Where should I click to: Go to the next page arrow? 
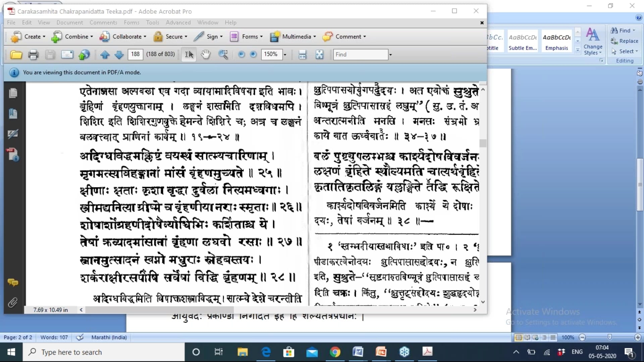coord(119,54)
